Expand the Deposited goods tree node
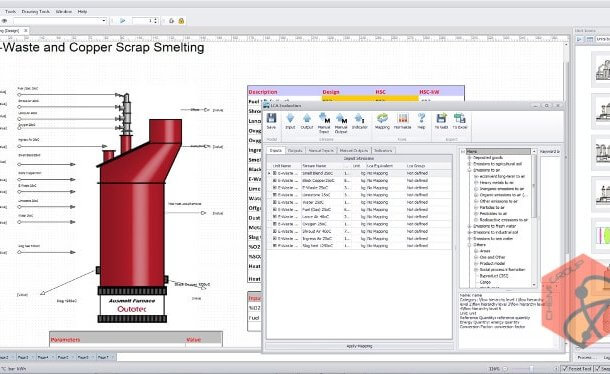The height and width of the screenshot is (374, 610). click(x=469, y=158)
